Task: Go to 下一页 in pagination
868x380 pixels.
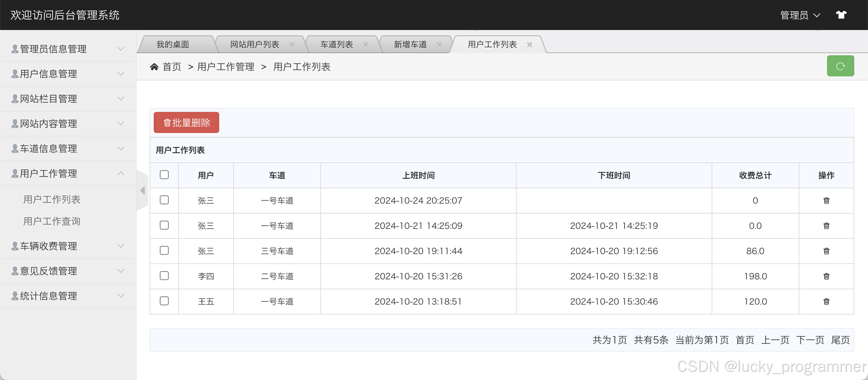Action: tap(810, 340)
